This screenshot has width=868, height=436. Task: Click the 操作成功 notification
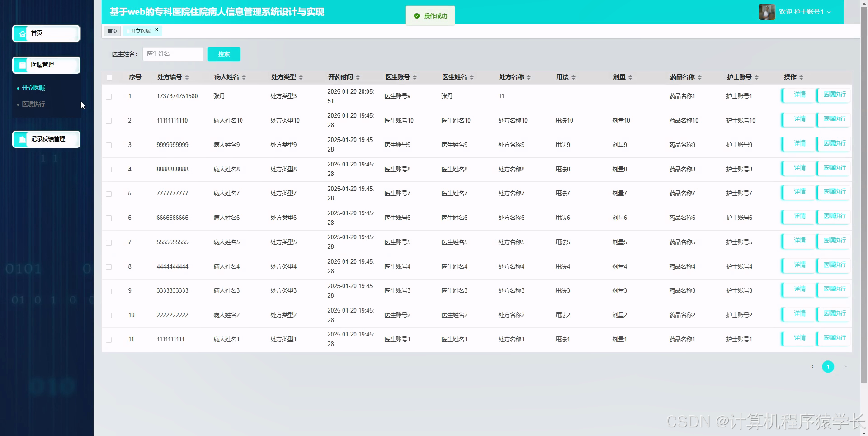click(430, 16)
